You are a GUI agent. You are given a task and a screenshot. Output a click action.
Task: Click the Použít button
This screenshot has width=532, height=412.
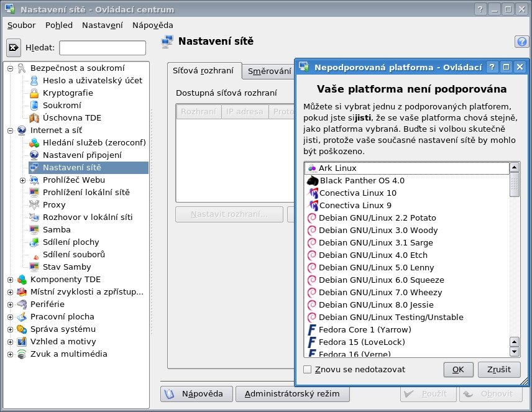[x=429, y=394]
